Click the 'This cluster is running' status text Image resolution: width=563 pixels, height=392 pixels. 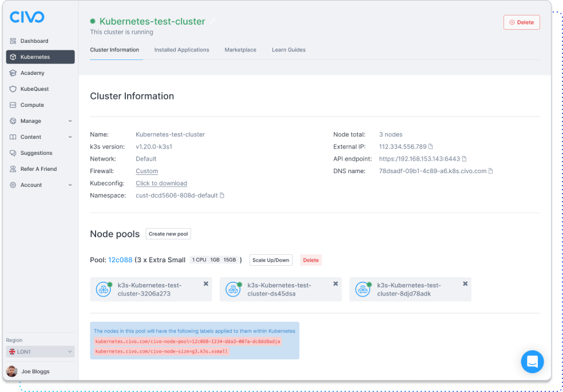tap(121, 32)
